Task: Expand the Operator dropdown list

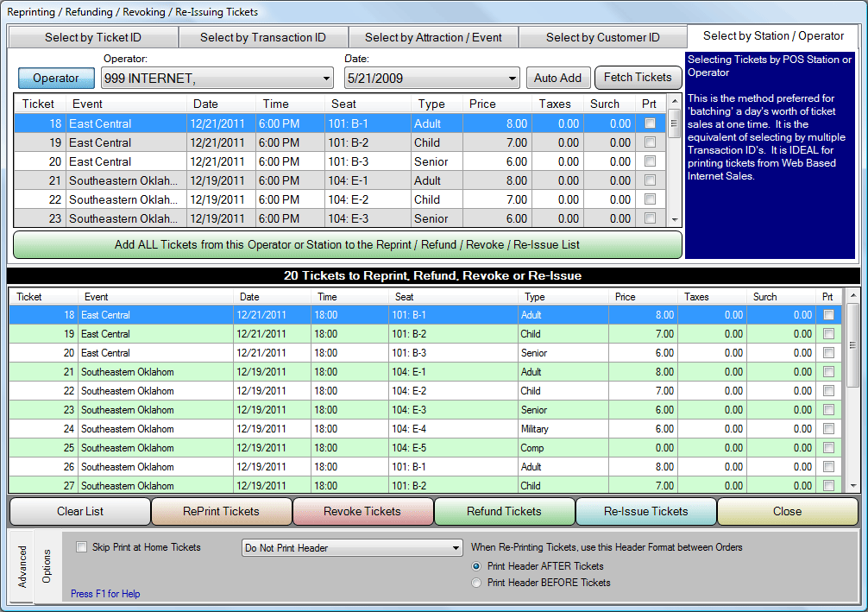Action: click(326, 79)
